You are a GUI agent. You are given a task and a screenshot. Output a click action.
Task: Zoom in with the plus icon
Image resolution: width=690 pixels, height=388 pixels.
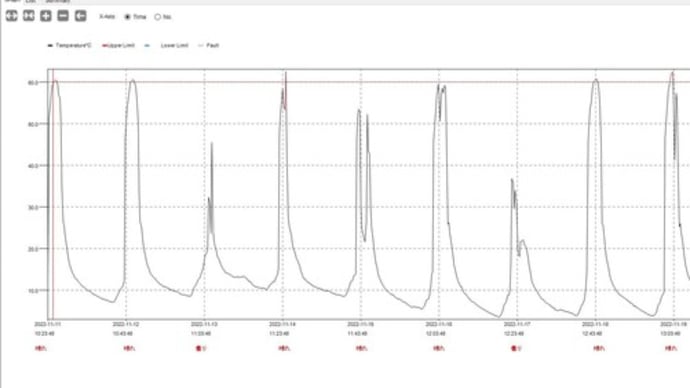[46, 16]
